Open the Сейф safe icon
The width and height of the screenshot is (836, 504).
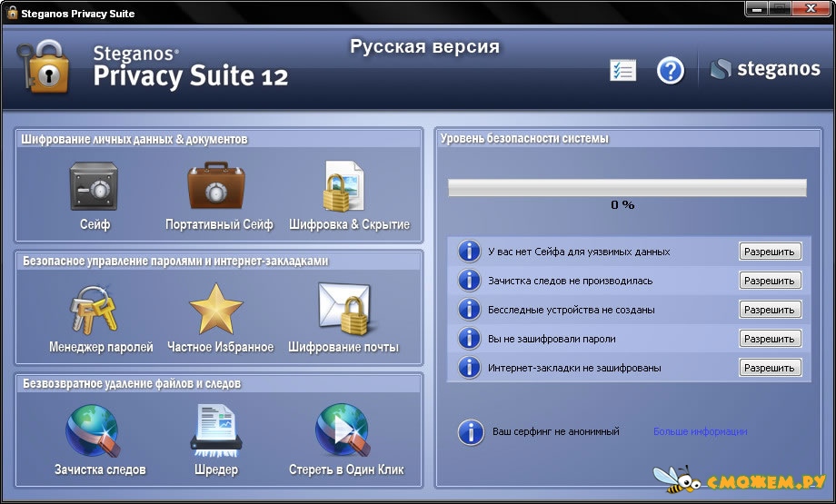tap(94, 186)
